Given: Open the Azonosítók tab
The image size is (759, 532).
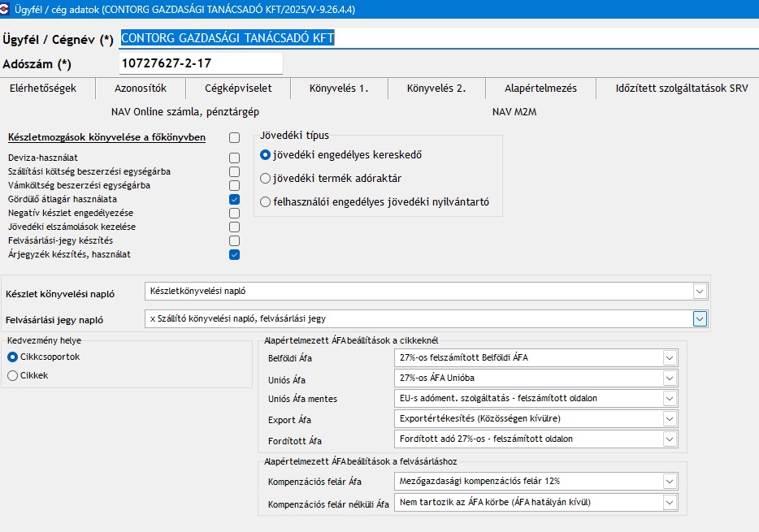Looking at the screenshot, I should click(141, 88).
